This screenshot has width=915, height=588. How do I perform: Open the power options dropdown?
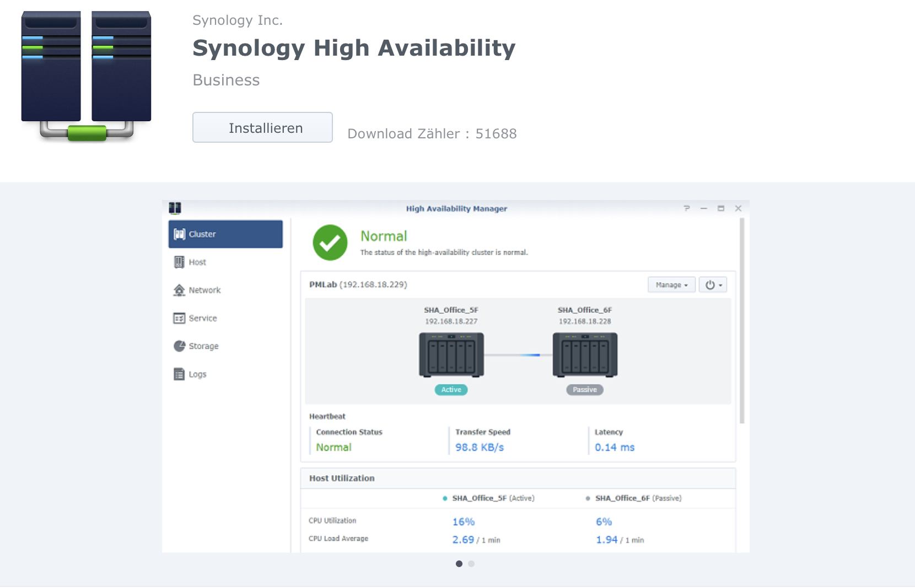[x=713, y=285]
